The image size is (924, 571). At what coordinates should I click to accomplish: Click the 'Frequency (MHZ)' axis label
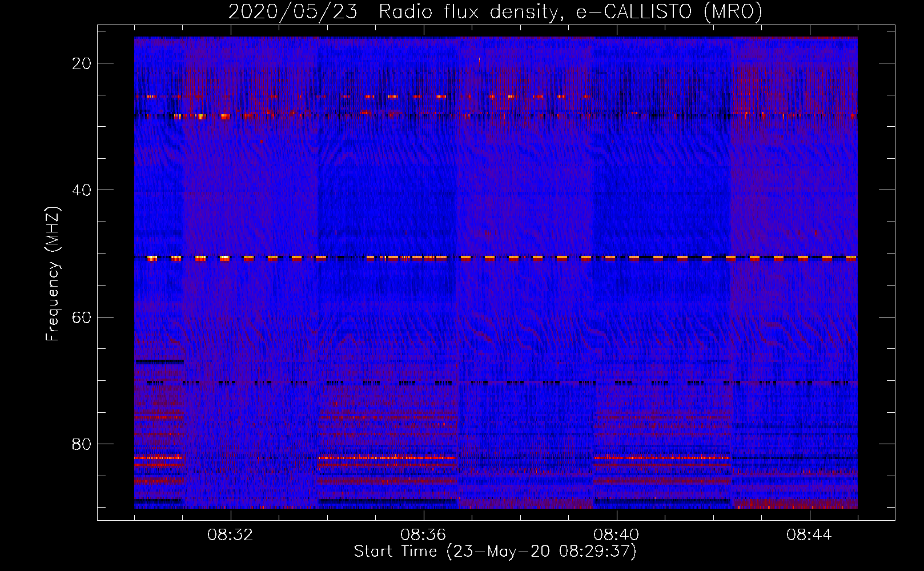[53, 274]
